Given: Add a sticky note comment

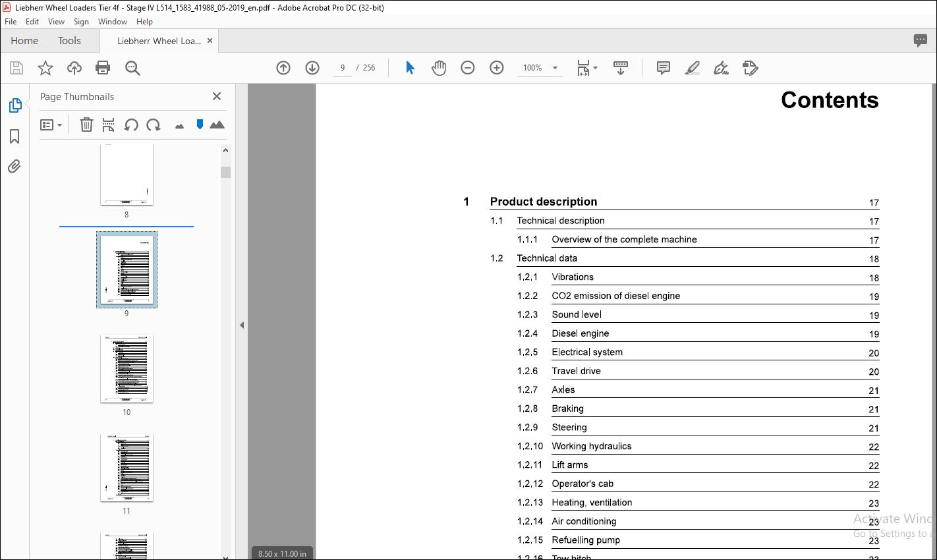Looking at the screenshot, I should 664,68.
